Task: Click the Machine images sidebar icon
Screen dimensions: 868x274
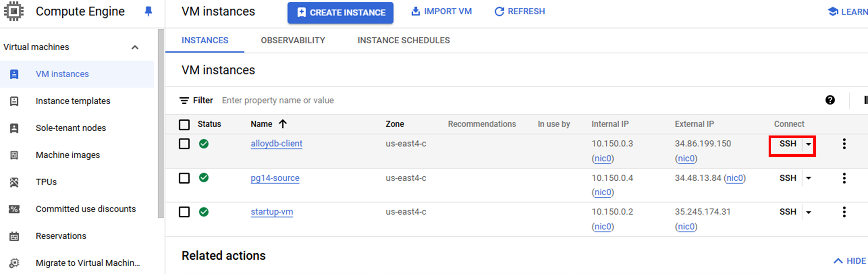Action: tap(14, 155)
